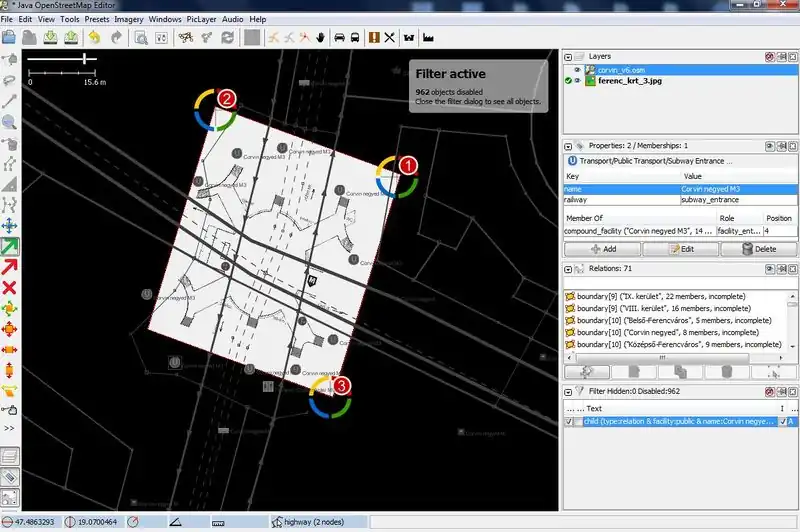
Task: Collapse the Properties panel
Action: pos(569,145)
